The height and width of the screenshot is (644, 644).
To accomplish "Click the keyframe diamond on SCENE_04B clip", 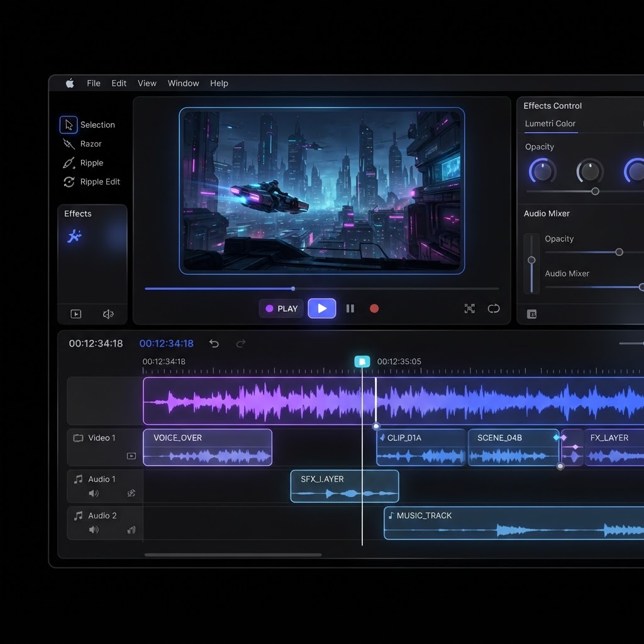I will (x=557, y=438).
